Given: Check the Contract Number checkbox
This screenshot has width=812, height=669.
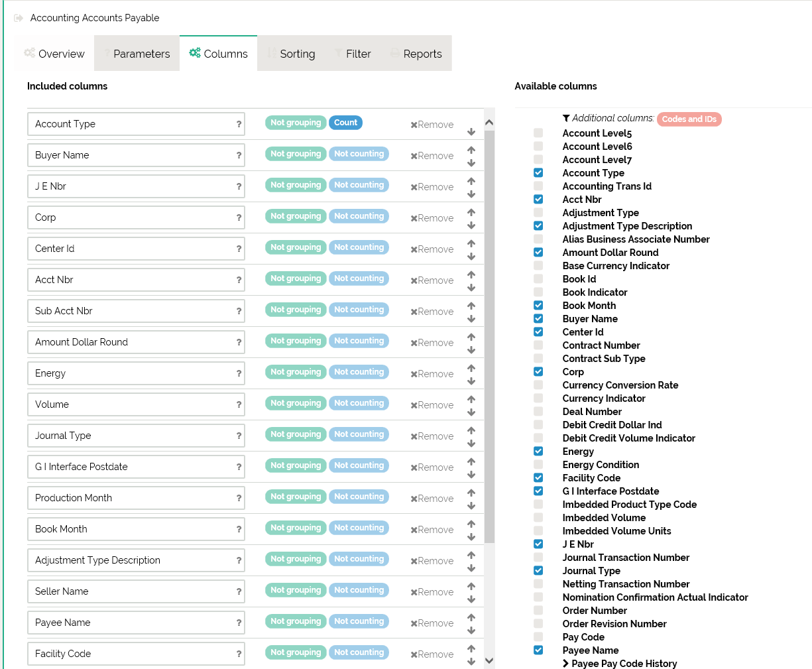Looking at the screenshot, I should click(x=538, y=345).
